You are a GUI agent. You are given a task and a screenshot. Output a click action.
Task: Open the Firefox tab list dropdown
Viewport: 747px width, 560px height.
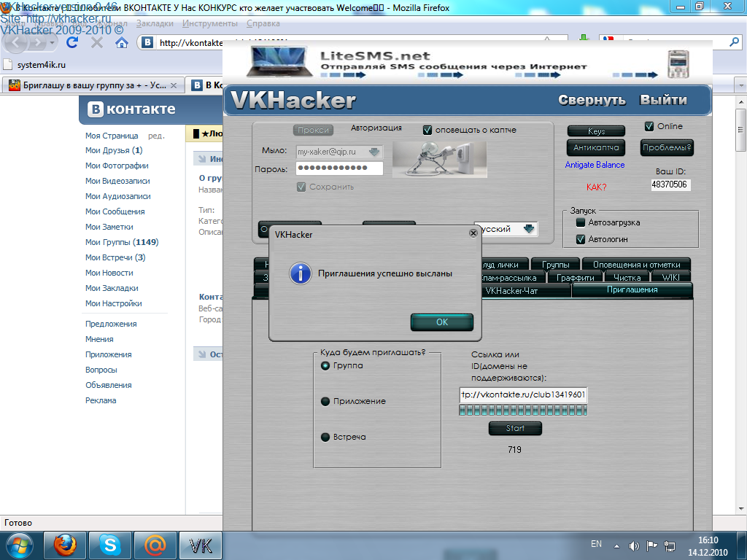point(741,86)
